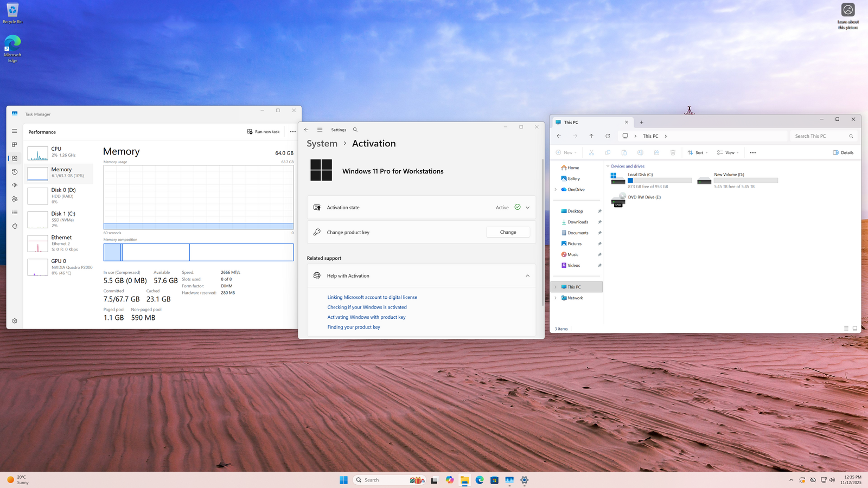
Task: Click the Local Disk (C:) capacity bar
Action: (660, 181)
